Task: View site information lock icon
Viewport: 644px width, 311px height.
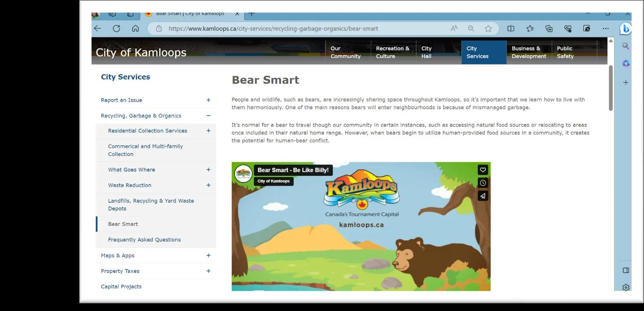Action: (159, 29)
